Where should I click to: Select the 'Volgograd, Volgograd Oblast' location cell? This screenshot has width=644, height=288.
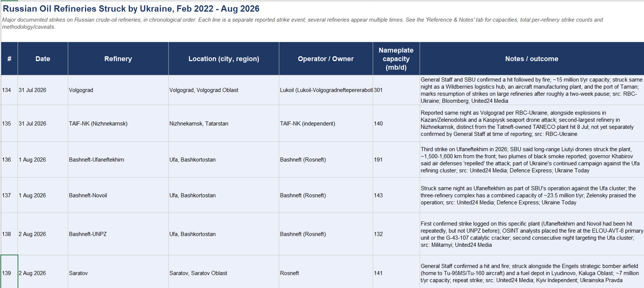coord(224,90)
